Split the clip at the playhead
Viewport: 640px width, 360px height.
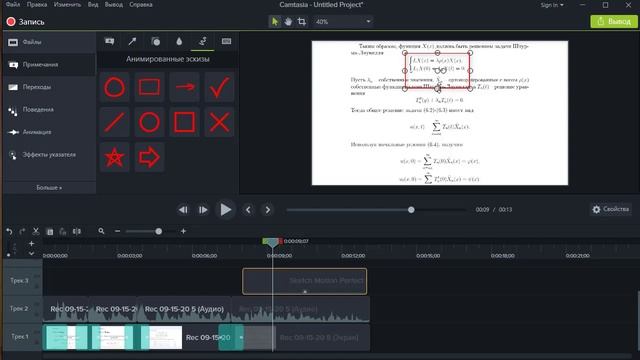click(77, 232)
